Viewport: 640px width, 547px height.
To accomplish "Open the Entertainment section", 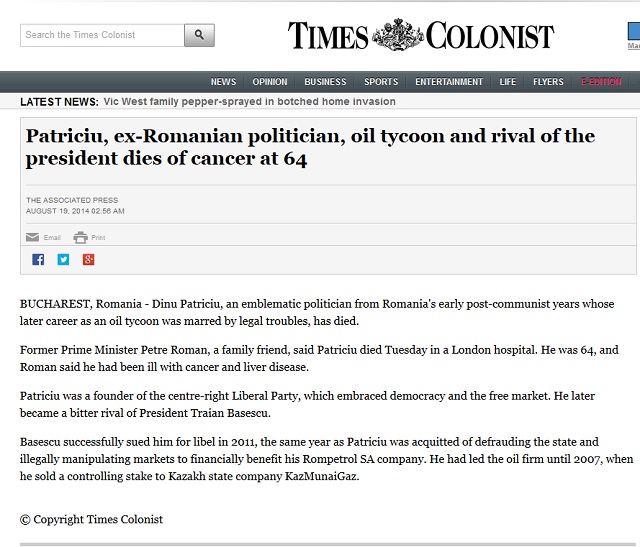I will (449, 82).
